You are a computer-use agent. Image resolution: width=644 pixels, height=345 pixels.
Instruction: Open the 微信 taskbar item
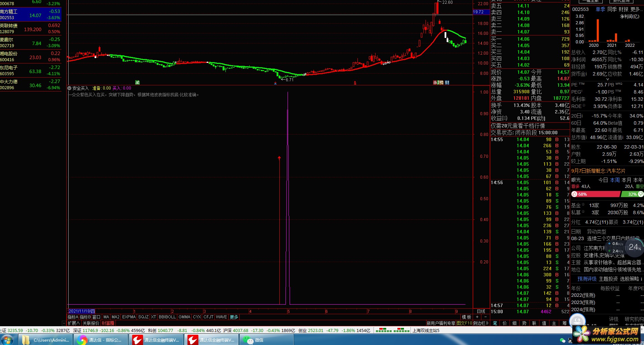267,340
